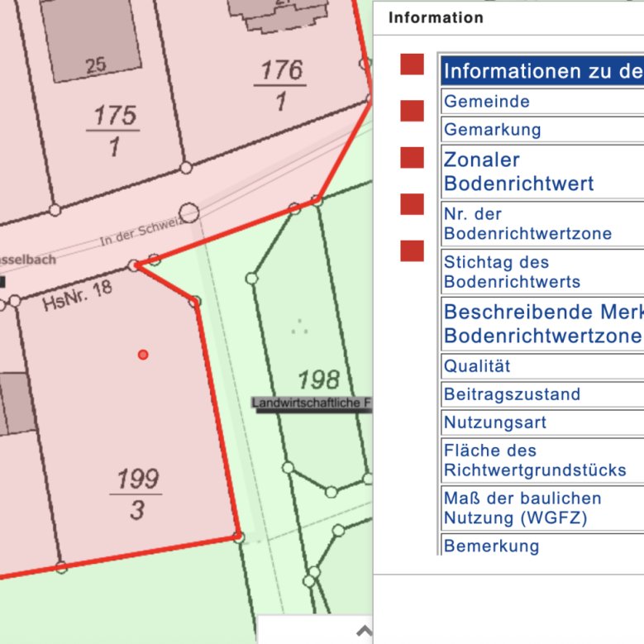The image size is (644, 644).
Task: Click the red square beside the Informationen header
Action: [412, 64]
